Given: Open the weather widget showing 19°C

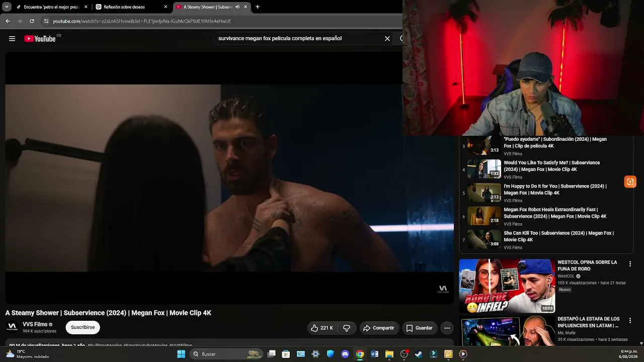Looking at the screenshot, I should point(28,354).
